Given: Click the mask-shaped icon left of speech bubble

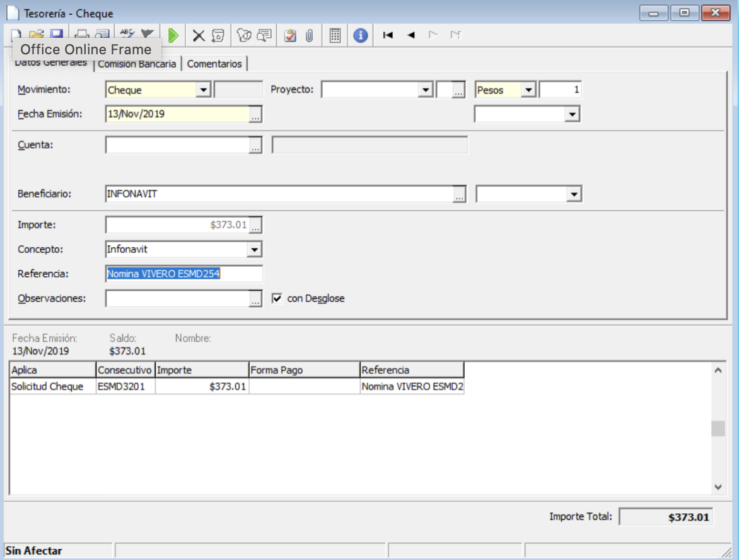Looking at the screenshot, I should [x=243, y=35].
